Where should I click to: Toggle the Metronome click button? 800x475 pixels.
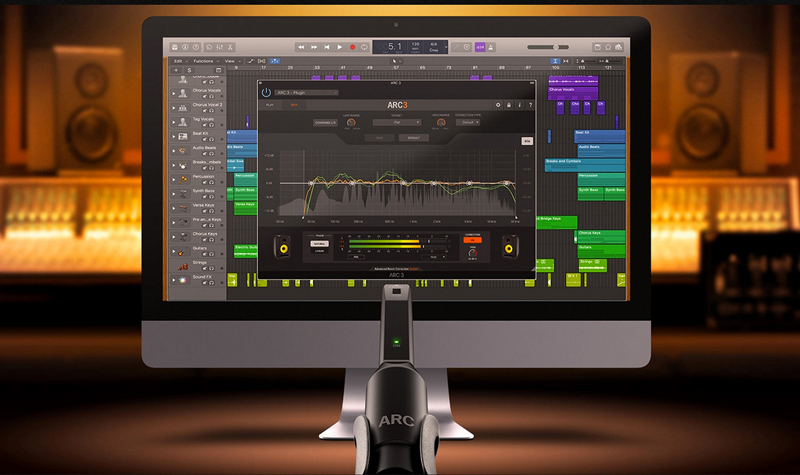coord(491,47)
